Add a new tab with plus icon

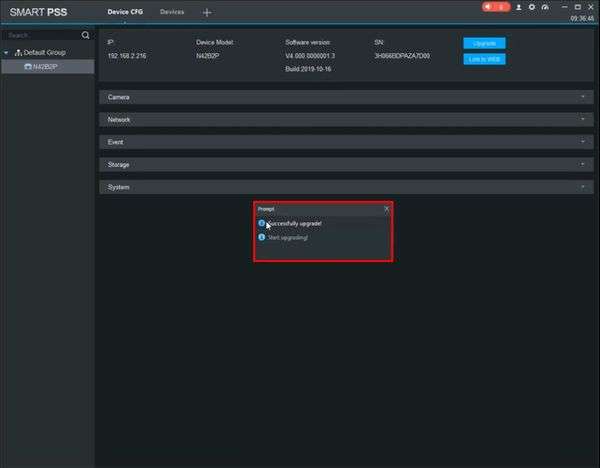pos(207,12)
